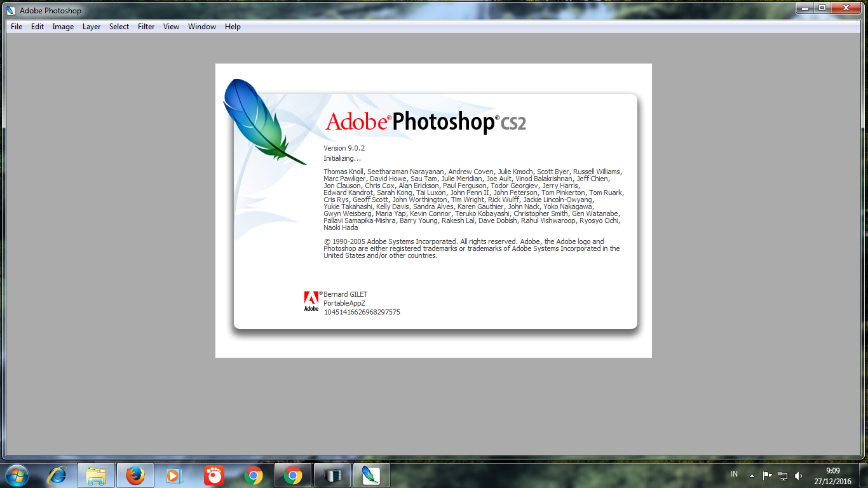Click the 'Version 9.0.2' text
This screenshot has height=488, width=868.
344,148
